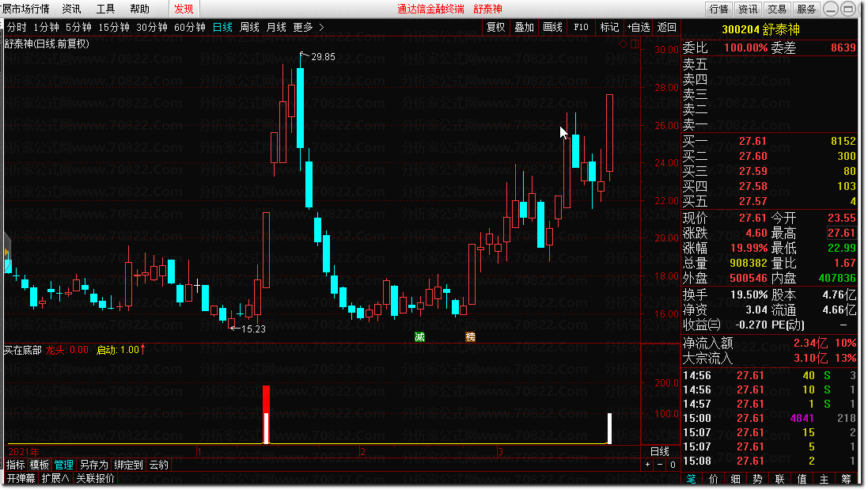Screen dimensions: 868x490
Task: Toggle the 开弹幕 bullet comments
Action: point(21,478)
